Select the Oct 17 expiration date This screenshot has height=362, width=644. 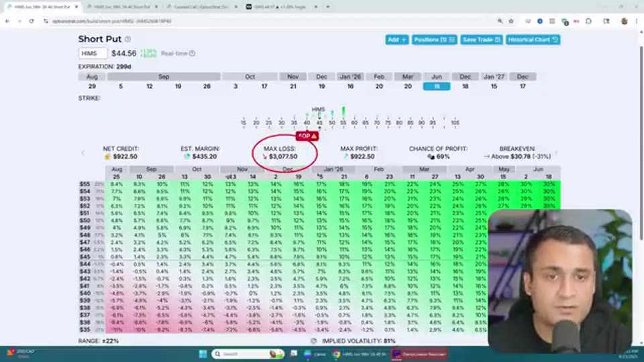[264, 86]
